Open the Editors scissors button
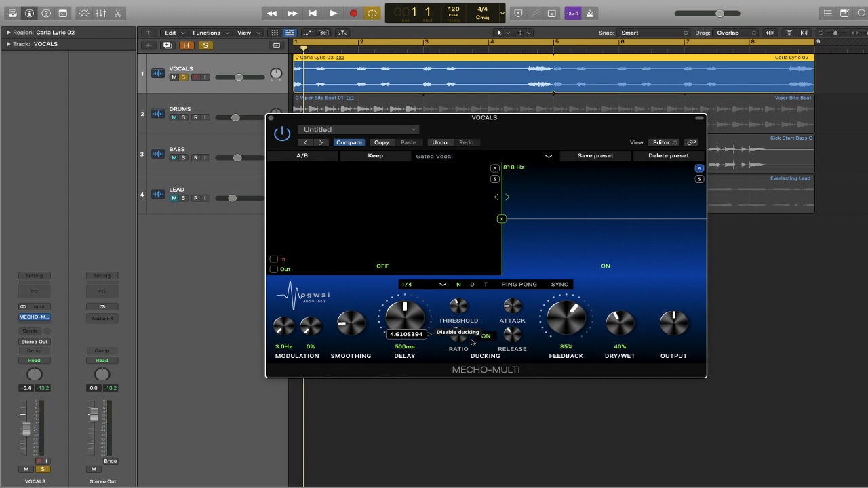The height and width of the screenshot is (488, 868). click(x=117, y=14)
